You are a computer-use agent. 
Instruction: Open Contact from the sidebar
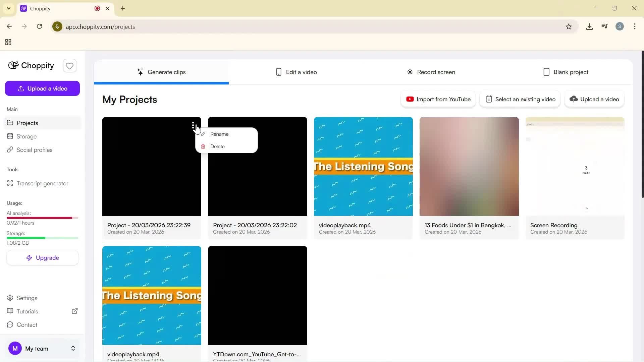pos(27,324)
